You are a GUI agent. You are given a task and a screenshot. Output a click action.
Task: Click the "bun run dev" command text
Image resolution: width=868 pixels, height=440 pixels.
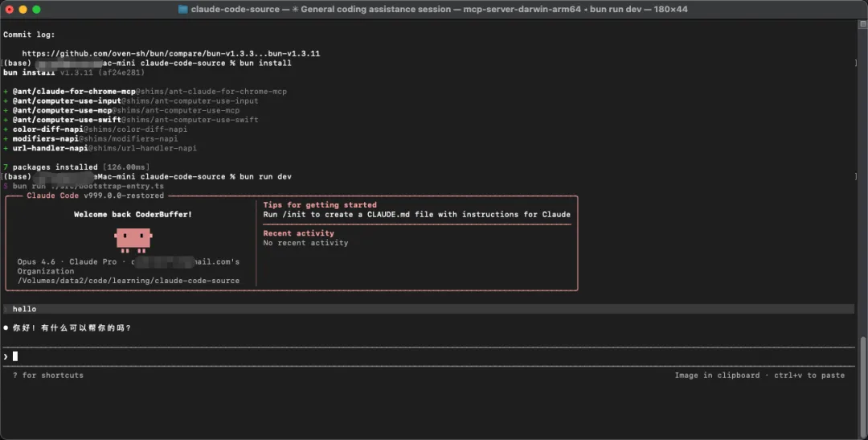(265, 176)
